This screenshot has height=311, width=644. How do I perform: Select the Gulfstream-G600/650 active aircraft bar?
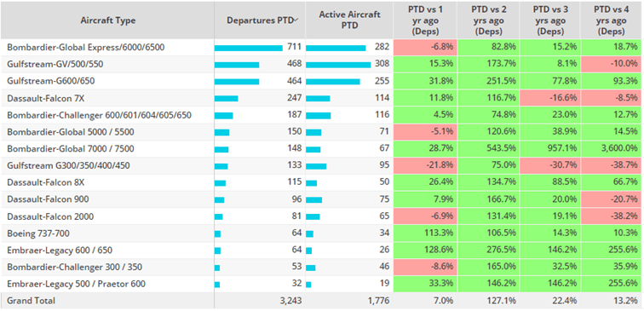pos(333,81)
